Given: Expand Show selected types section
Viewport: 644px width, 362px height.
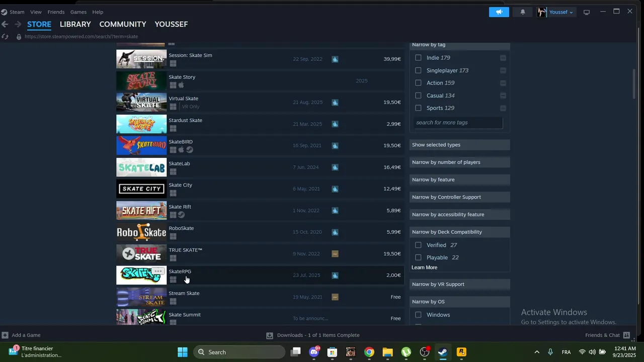Looking at the screenshot, I should click(459, 145).
